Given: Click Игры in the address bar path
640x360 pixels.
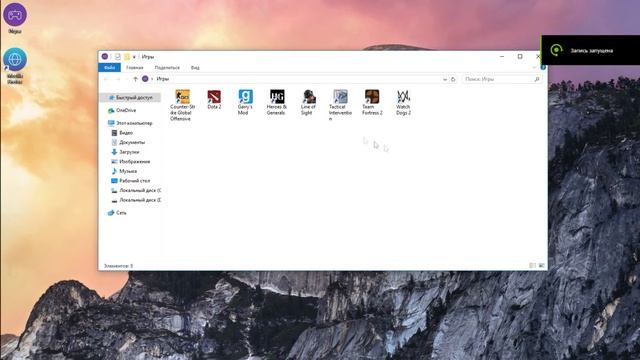Looking at the screenshot, I should pyautogui.click(x=162, y=79).
